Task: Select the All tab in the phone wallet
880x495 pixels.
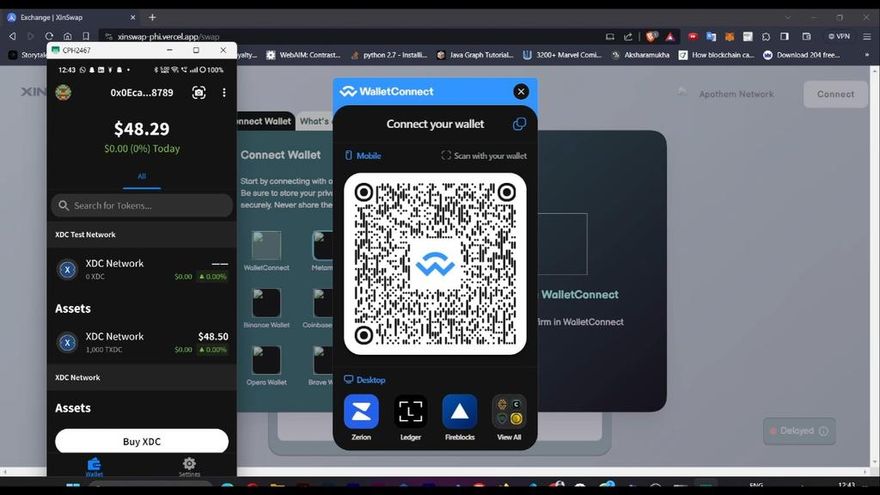Action: click(141, 176)
